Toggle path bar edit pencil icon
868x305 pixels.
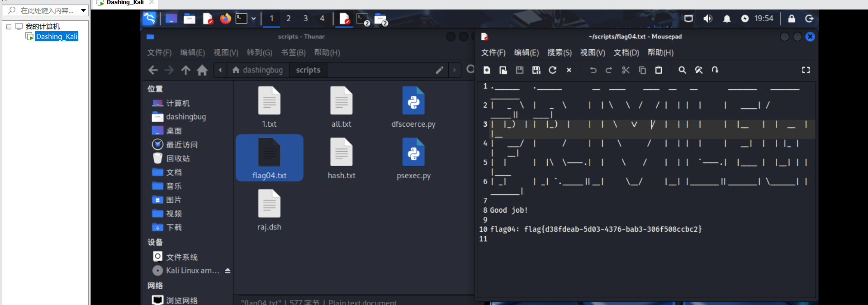coord(439,70)
